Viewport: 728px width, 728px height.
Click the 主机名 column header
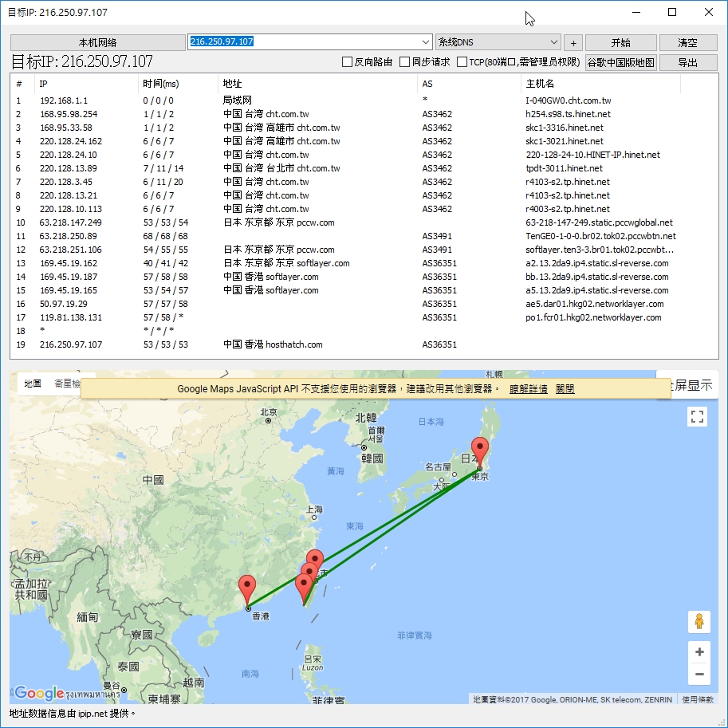[600, 84]
